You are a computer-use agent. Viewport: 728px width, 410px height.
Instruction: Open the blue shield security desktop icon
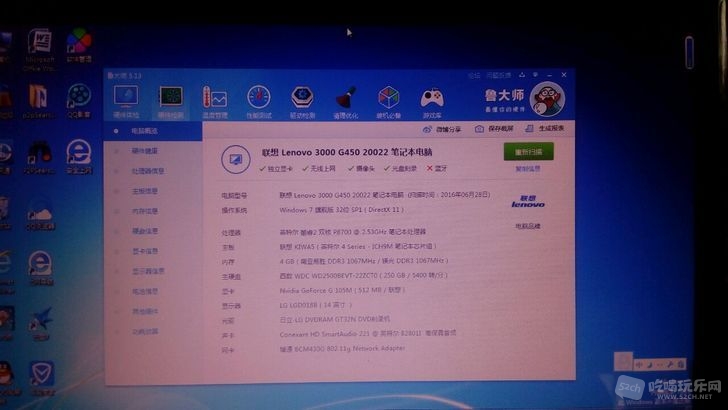[42, 378]
